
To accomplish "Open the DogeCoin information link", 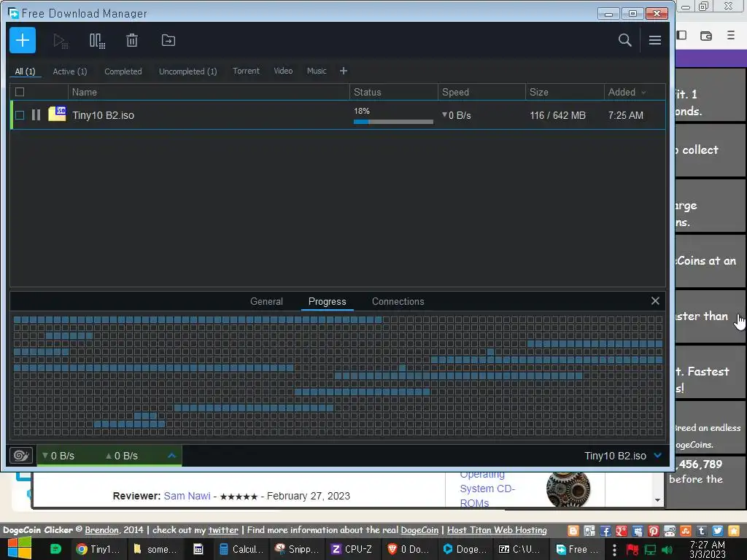I will (419, 529).
